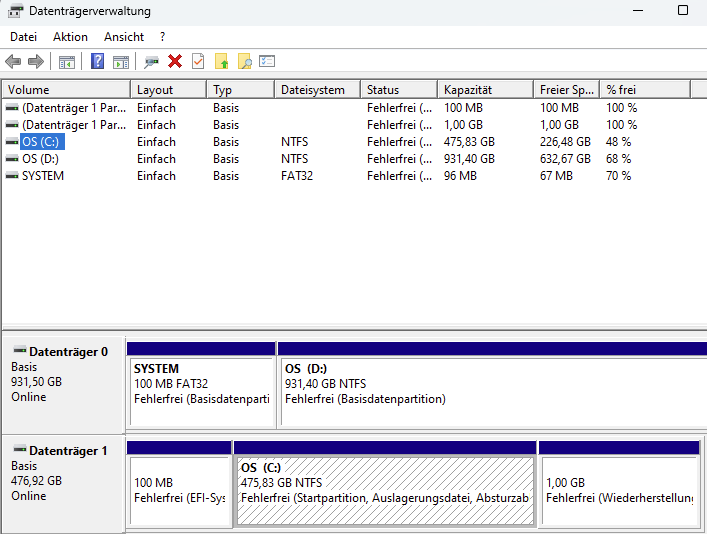Select OS (D:) 931,40 GB partition block
Screen dimensions: 707x534
click(492, 384)
